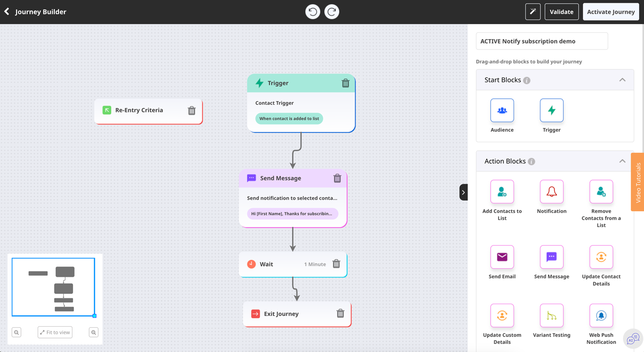
Task: Click the Validate button
Action: pos(561,11)
